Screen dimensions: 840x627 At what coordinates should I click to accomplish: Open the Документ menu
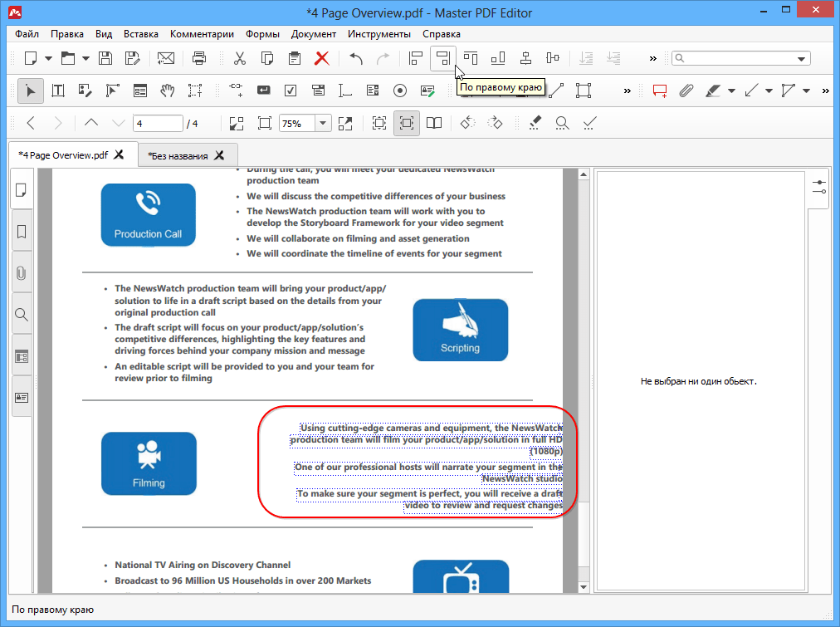(x=314, y=34)
